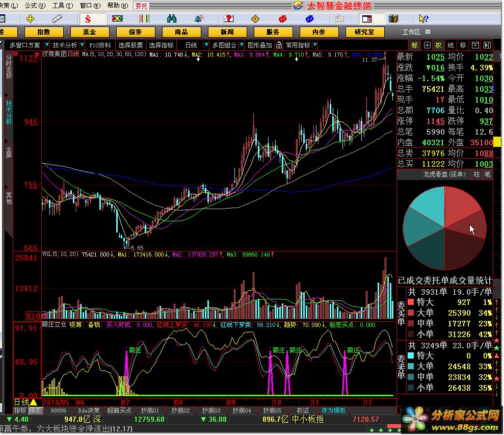Viewport: 504px width, 435px height.
Task: Click the red 特大 buy order swatch
Action: [x=411, y=302]
